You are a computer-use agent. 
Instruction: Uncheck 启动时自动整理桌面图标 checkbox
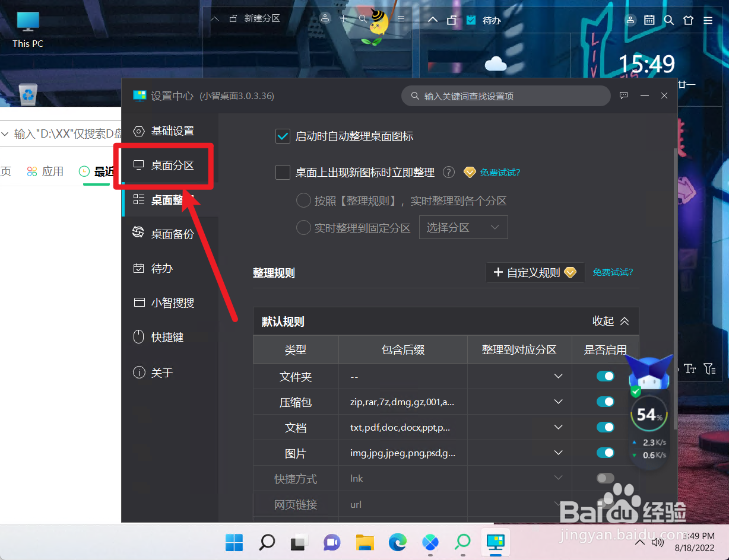(283, 136)
